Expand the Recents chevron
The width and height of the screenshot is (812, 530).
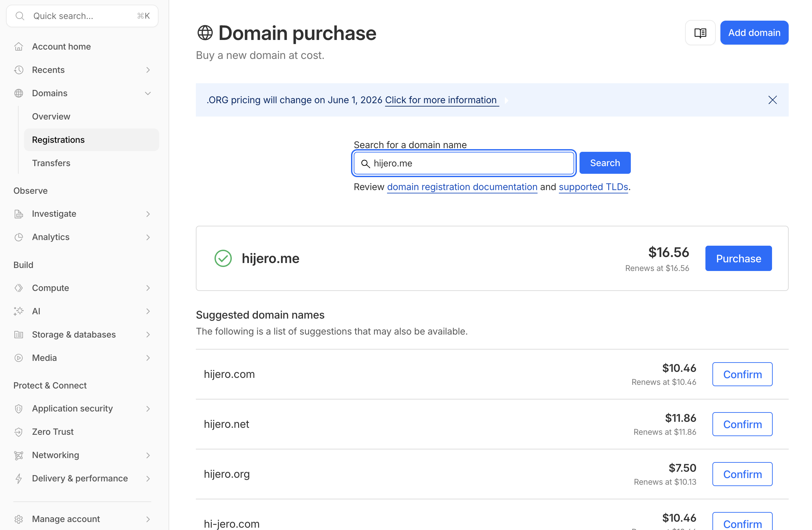pyautogui.click(x=148, y=70)
